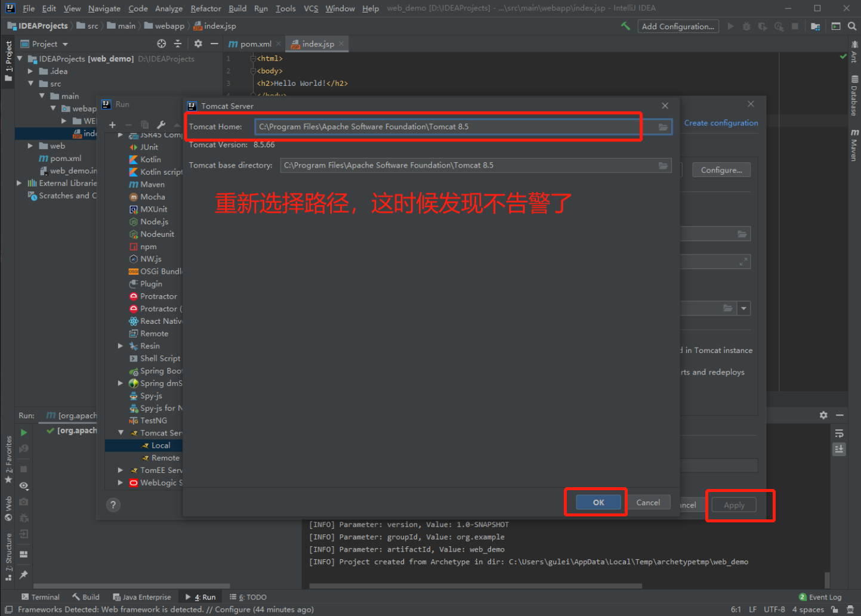Image resolution: width=861 pixels, height=616 pixels.
Task: Expand the web folder in the project tree
Action: [30, 146]
